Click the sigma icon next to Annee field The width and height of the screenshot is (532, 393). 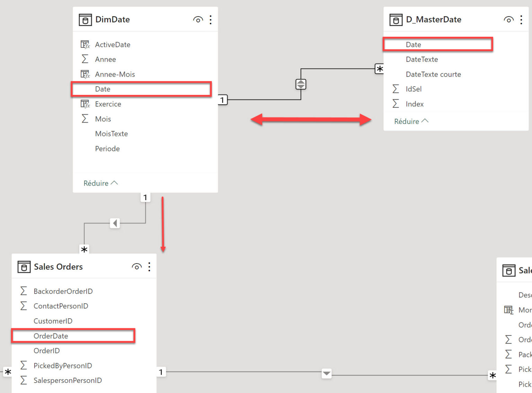click(85, 59)
